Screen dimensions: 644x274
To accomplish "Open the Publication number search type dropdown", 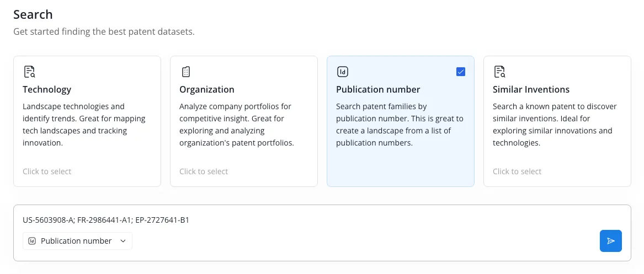I will (78, 241).
